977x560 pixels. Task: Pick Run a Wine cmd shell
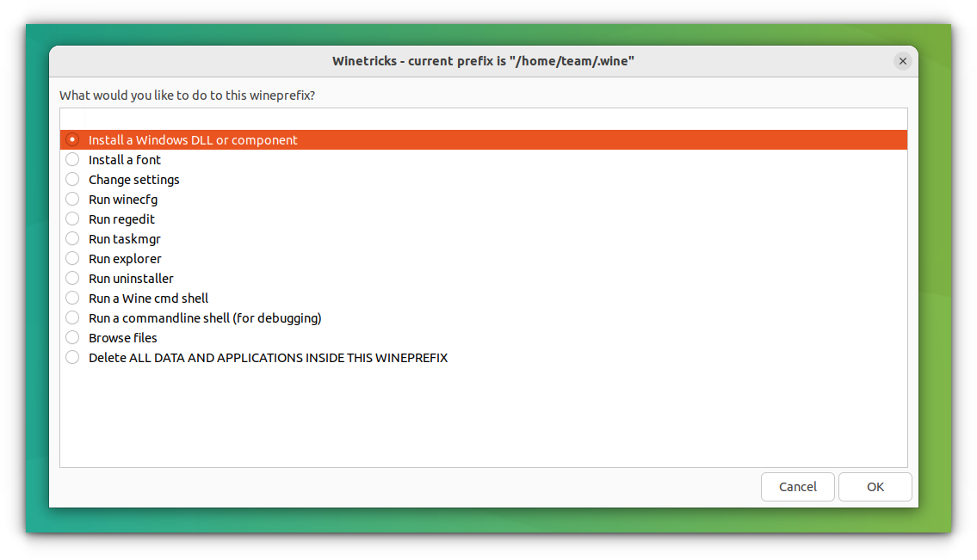click(x=148, y=298)
